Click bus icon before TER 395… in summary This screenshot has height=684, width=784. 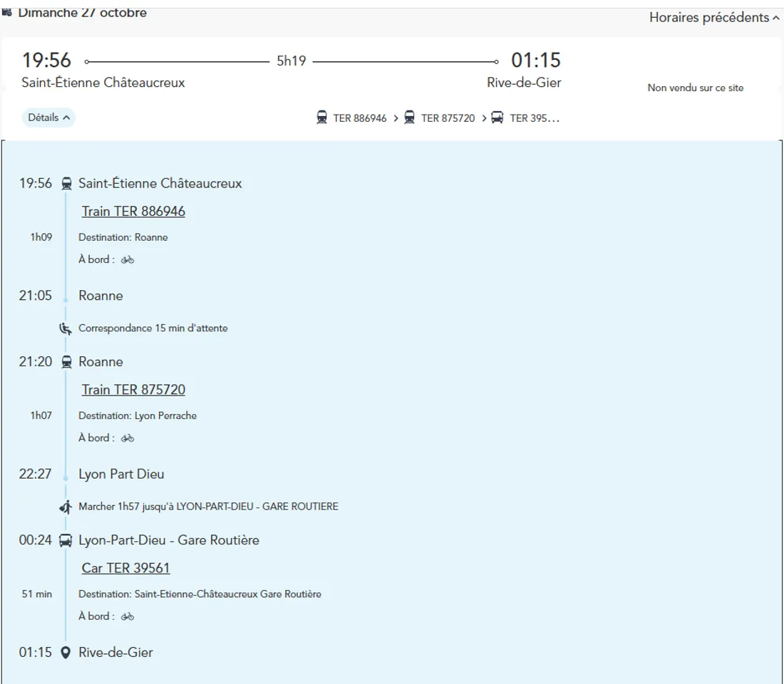click(x=497, y=118)
